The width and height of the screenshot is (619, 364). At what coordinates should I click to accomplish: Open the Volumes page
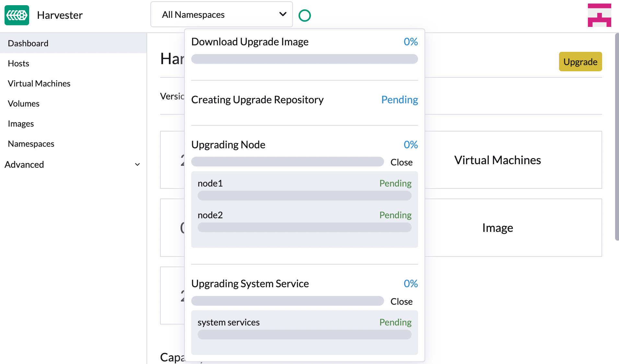coord(23,103)
